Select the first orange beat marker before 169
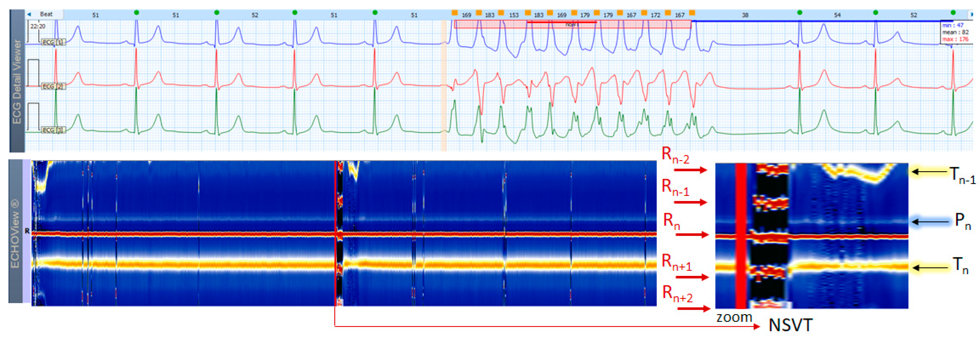The width and height of the screenshot is (980, 343). (x=454, y=13)
